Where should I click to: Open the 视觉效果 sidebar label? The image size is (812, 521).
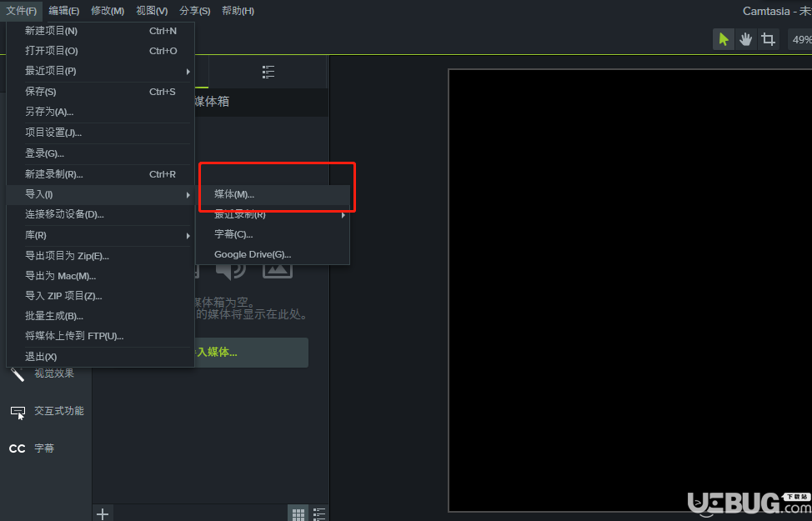tap(54, 373)
